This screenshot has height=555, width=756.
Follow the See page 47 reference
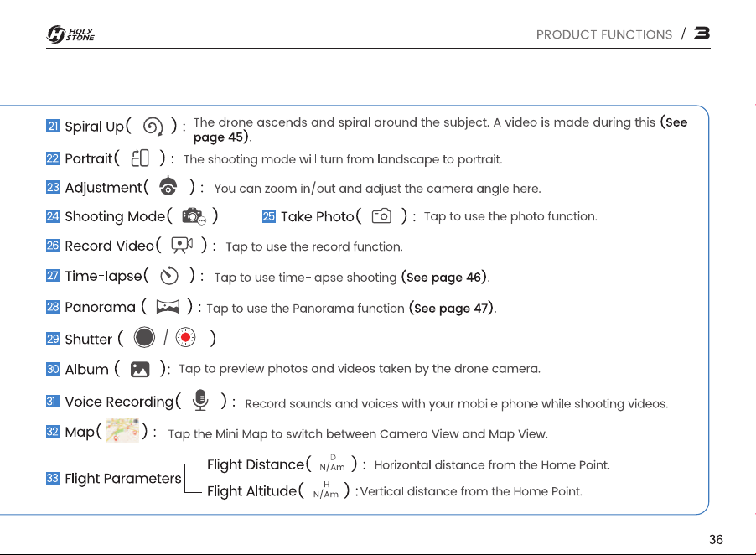[x=452, y=309]
